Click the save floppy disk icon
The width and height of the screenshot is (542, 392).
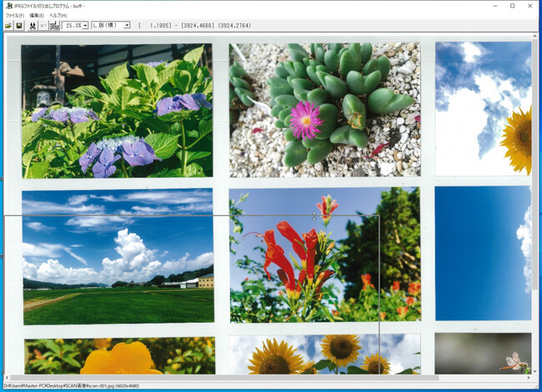(x=19, y=26)
